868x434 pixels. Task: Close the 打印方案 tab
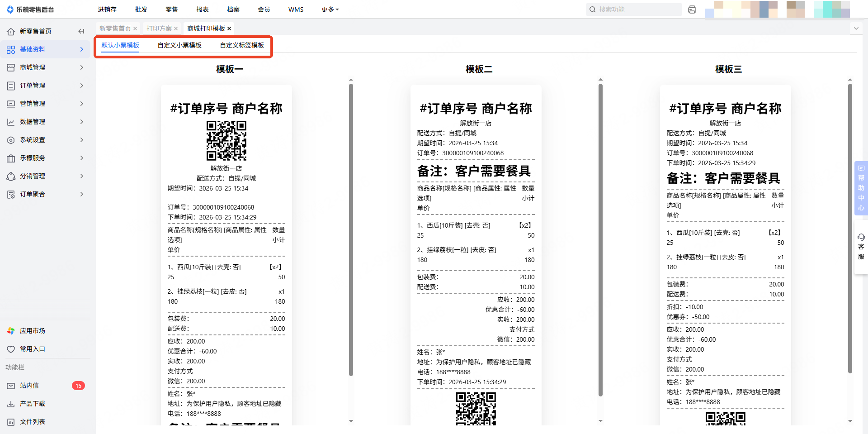[x=176, y=29]
